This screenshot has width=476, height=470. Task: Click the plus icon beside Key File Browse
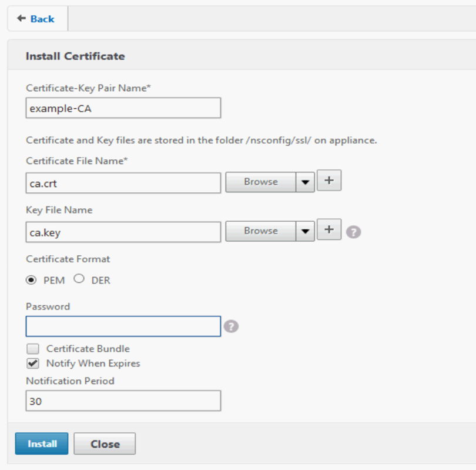[329, 230]
